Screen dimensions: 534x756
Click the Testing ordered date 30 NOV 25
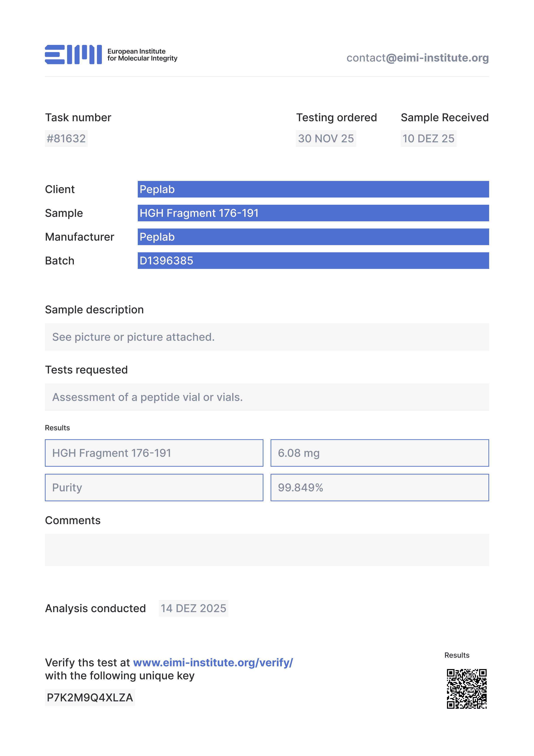[326, 139]
